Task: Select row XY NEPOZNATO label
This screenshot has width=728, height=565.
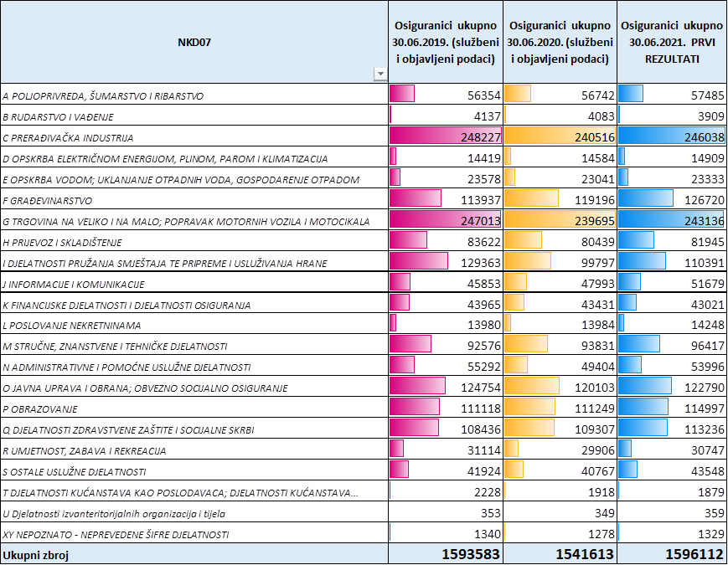Action: pyautogui.click(x=116, y=535)
